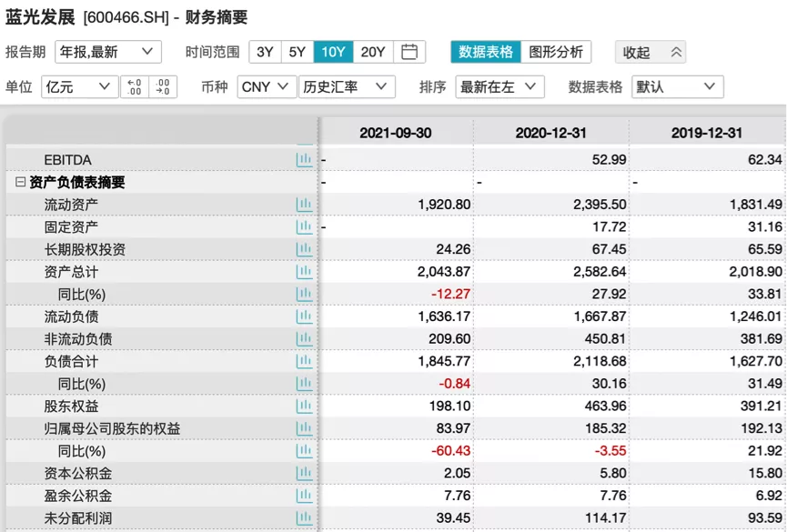Show chart for 负债合计 row
The width and height of the screenshot is (787, 532).
(x=304, y=362)
